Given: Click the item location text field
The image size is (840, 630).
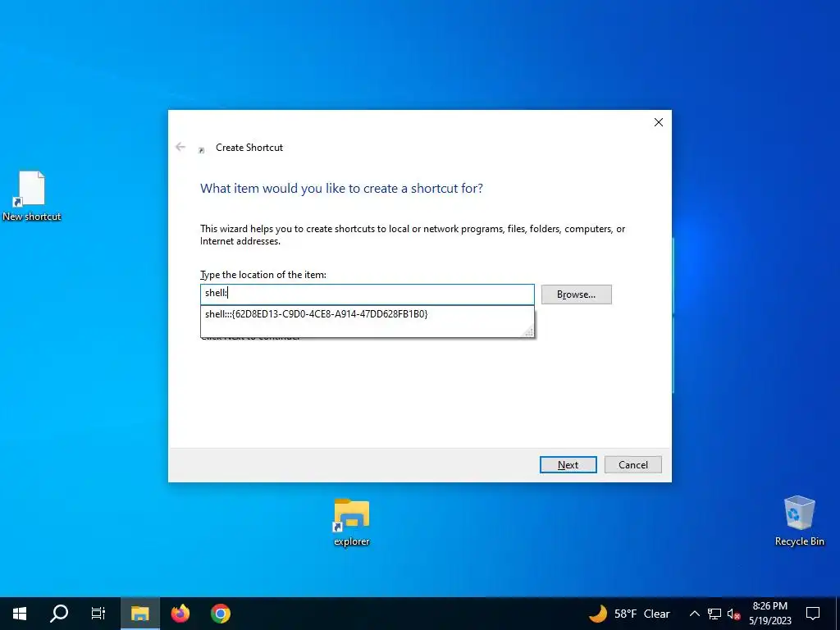Looking at the screenshot, I should coord(367,294).
